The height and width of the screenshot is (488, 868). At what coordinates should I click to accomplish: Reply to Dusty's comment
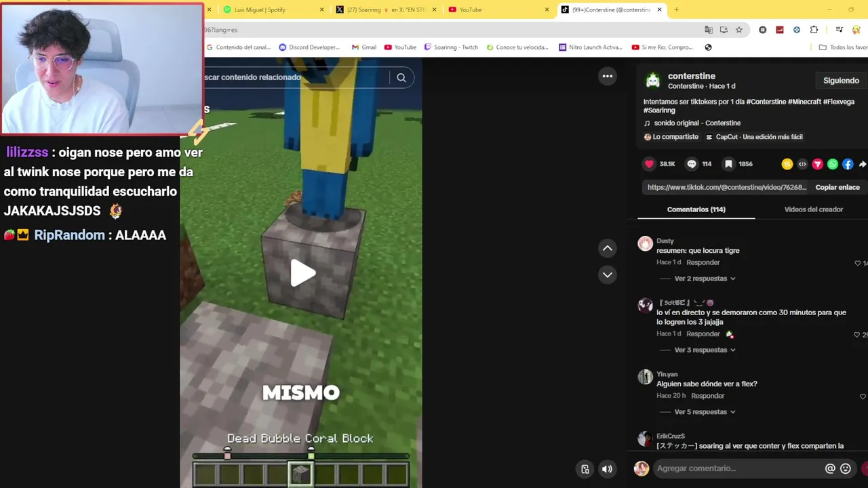pyautogui.click(x=703, y=262)
